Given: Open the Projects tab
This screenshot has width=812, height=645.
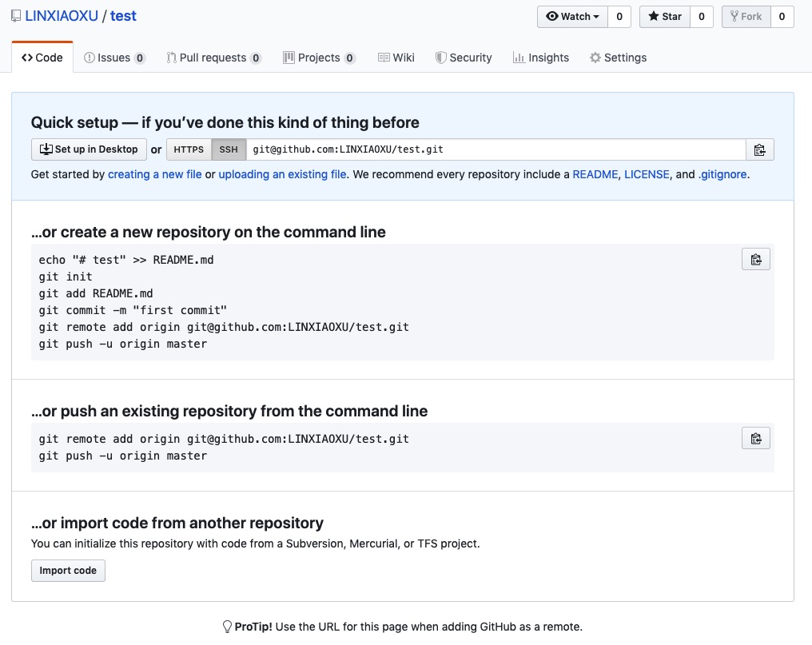Looking at the screenshot, I should [319, 58].
